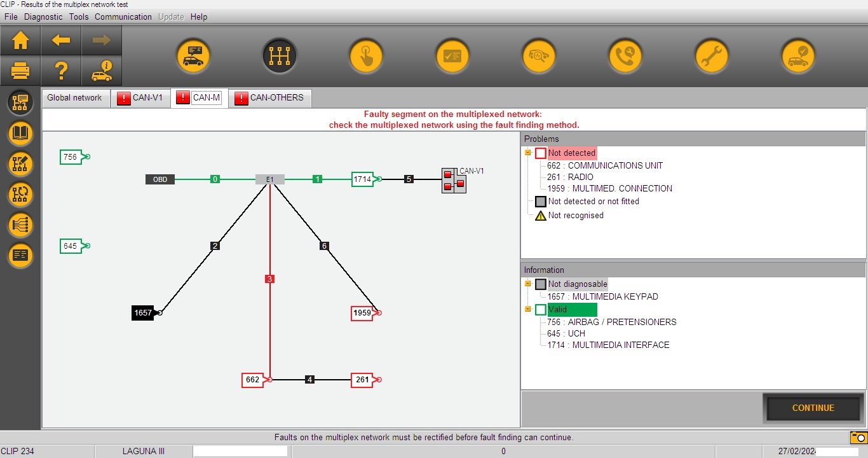Click the 'Not detected' checkbox in Problems

click(x=541, y=153)
